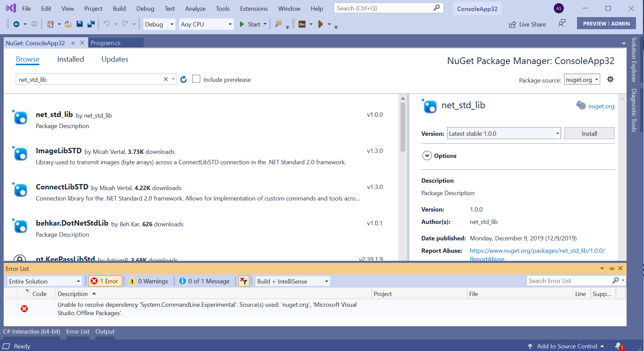Switch to the Installed tab
The height and width of the screenshot is (351, 644).
tap(70, 59)
